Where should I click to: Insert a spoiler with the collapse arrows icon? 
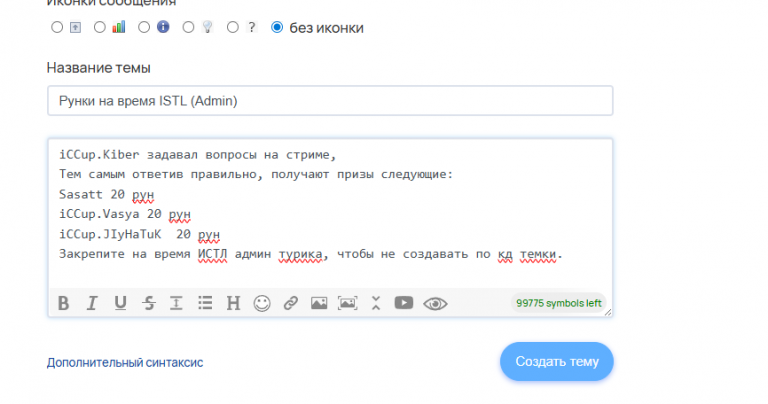click(376, 303)
